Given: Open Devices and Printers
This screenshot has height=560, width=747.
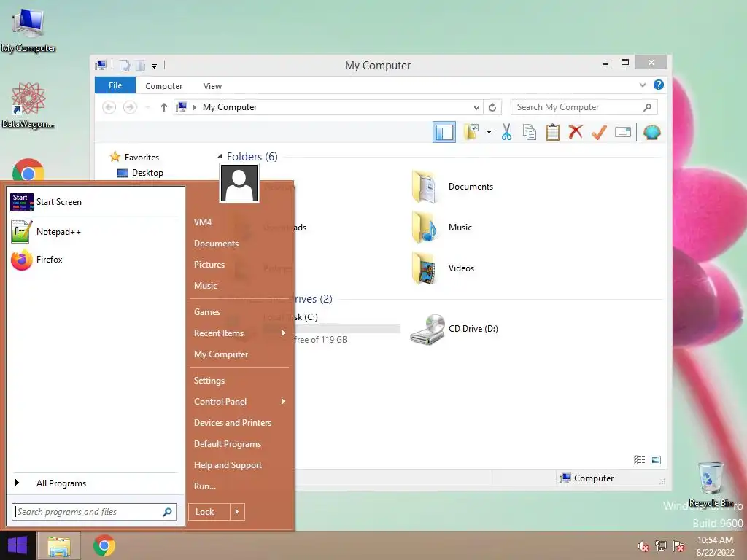Looking at the screenshot, I should click(x=233, y=423).
